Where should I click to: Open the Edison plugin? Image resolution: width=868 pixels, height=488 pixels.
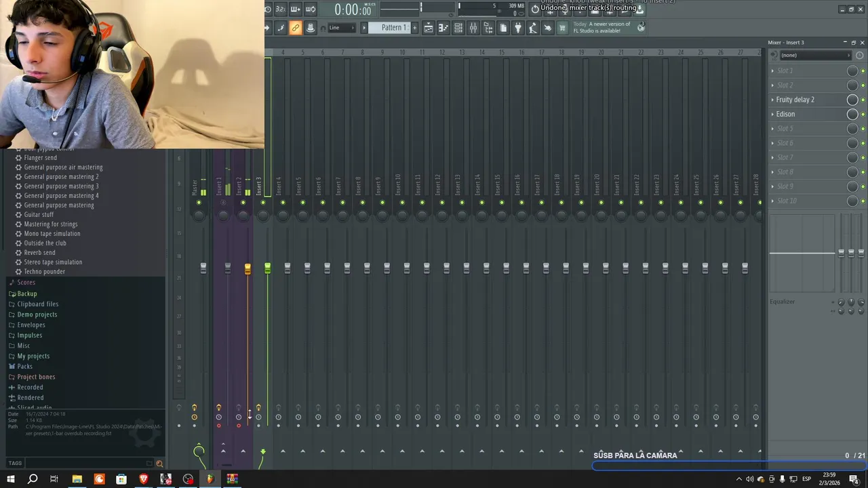click(785, 114)
